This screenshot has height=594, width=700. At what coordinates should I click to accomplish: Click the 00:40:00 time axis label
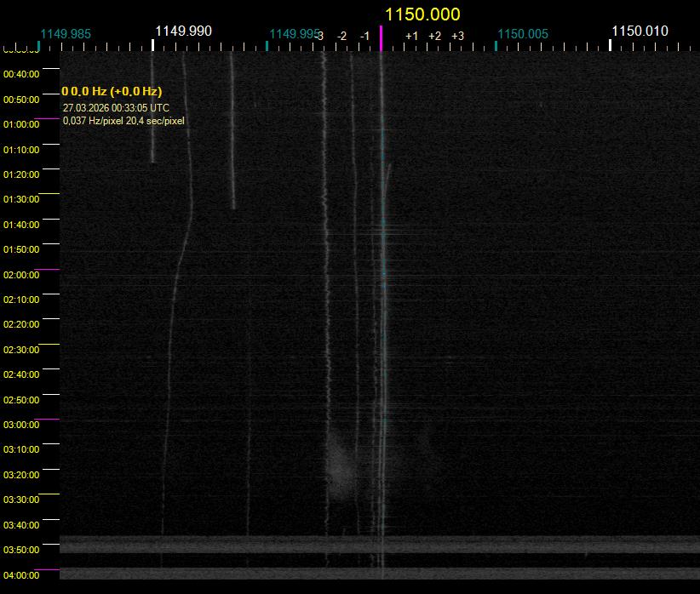point(21,75)
